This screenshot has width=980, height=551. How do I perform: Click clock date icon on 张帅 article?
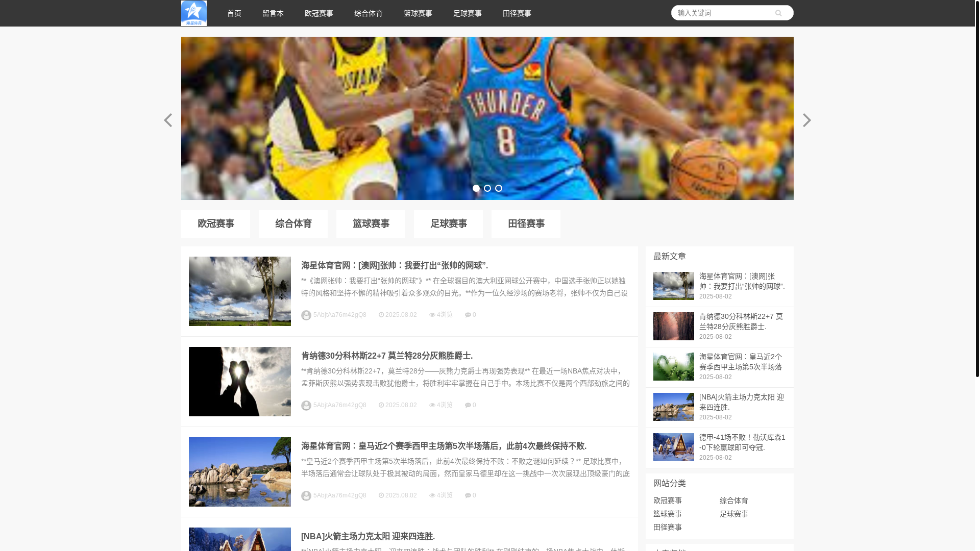click(x=381, y=315)
